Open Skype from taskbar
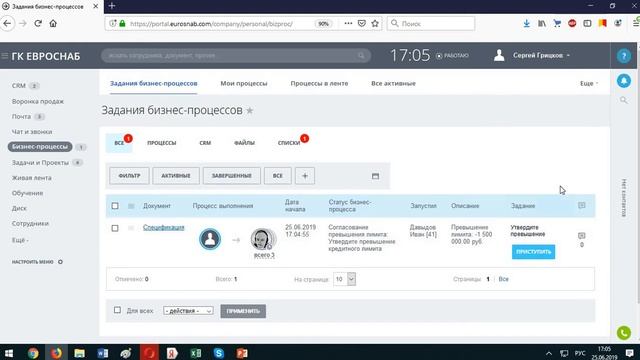 (x=219, y=353)
